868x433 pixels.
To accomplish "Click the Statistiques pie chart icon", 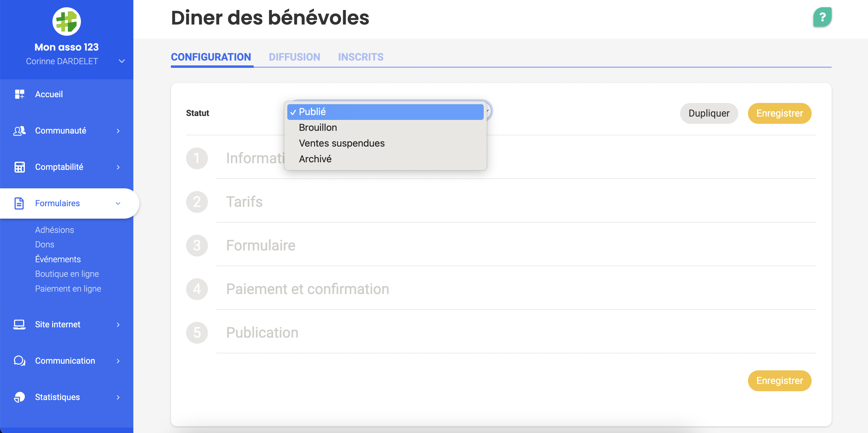I will coord(19,397).
